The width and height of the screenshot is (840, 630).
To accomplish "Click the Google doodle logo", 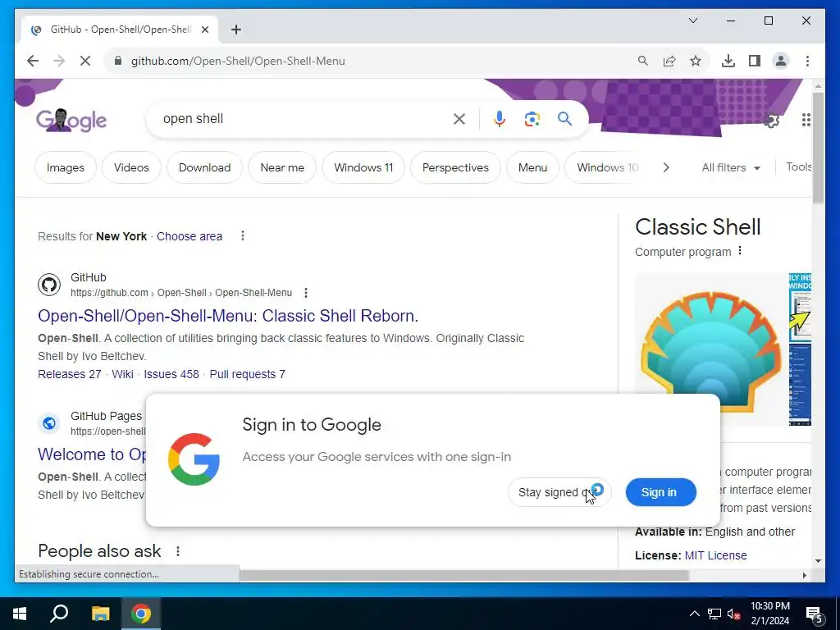I will [71, 120].
